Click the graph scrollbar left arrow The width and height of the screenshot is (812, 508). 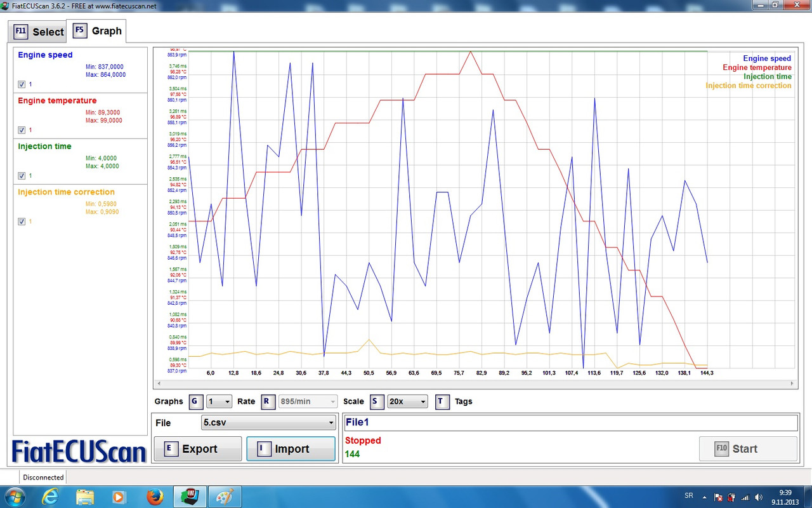click(159, 384)
